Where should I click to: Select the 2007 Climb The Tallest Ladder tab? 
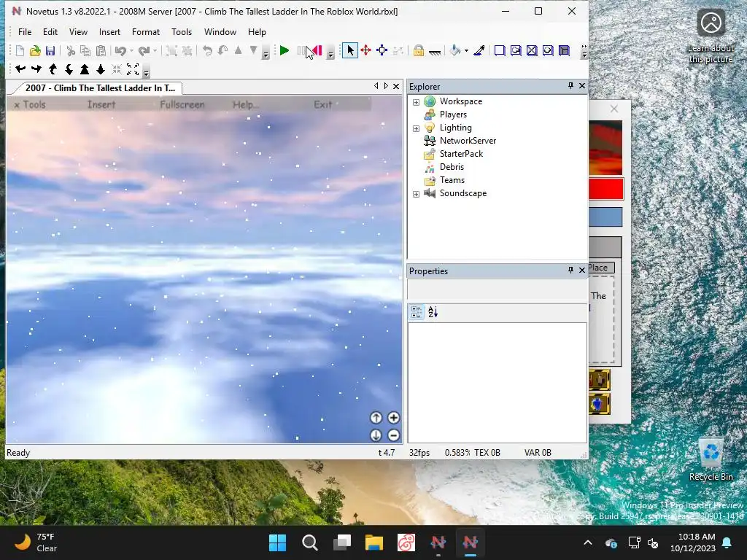pos(99,88)
